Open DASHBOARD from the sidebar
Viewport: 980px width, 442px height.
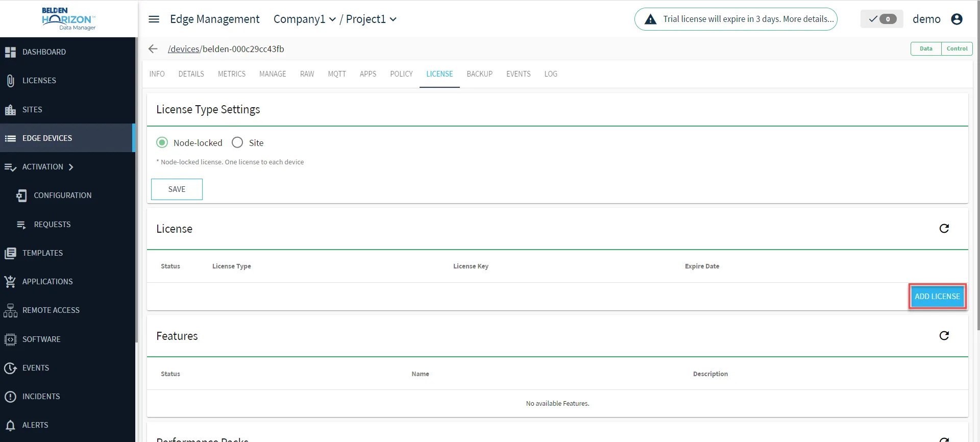click(67, 52)
